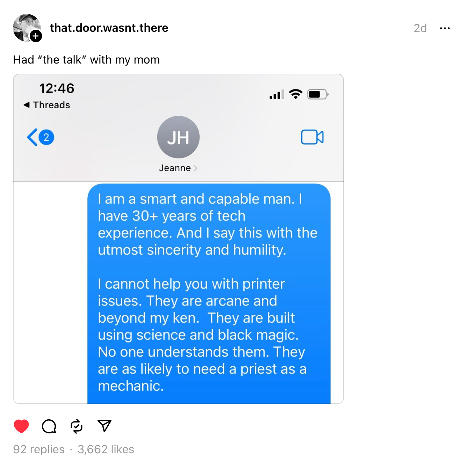This screenshot has height=463, width=476.
Task: Open the three-dot more options menu
Action: 445,28
